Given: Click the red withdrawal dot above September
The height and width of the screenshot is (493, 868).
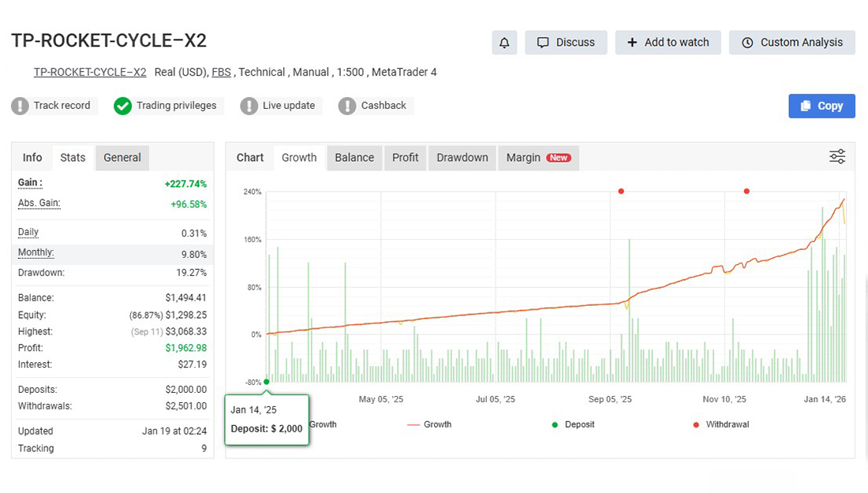Looking at the screenshot, I should click(621, 191).
